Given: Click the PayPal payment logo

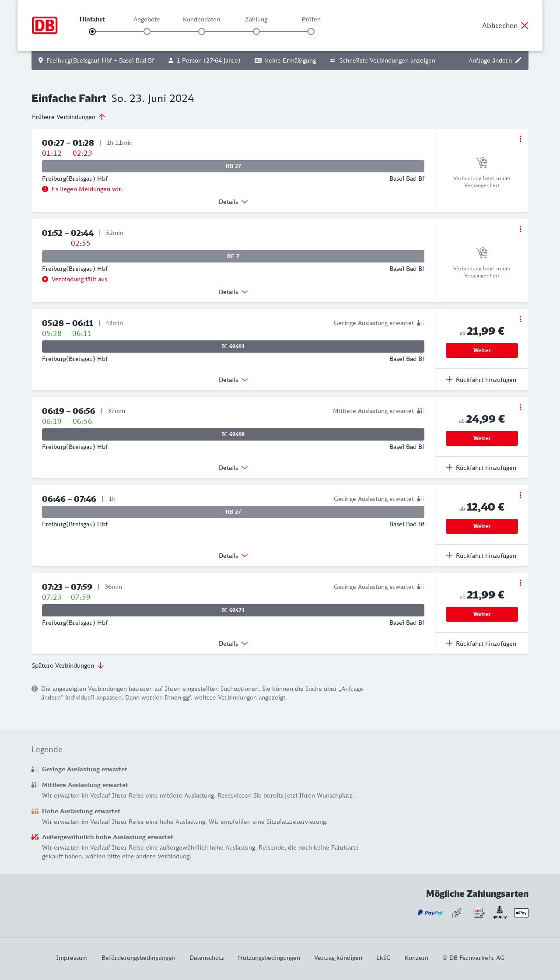Looking at the screenshot, I should pyautogui.click(x=430, y=913).
